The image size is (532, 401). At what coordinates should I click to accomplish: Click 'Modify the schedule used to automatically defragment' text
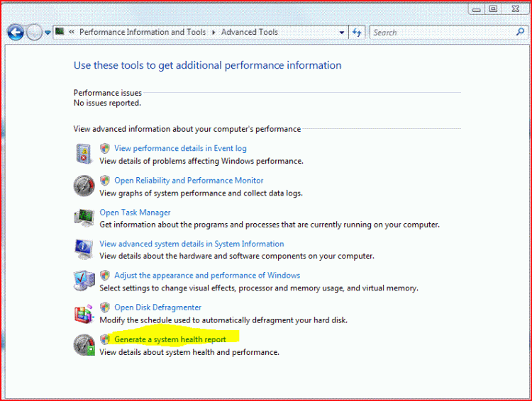(223, 320)
